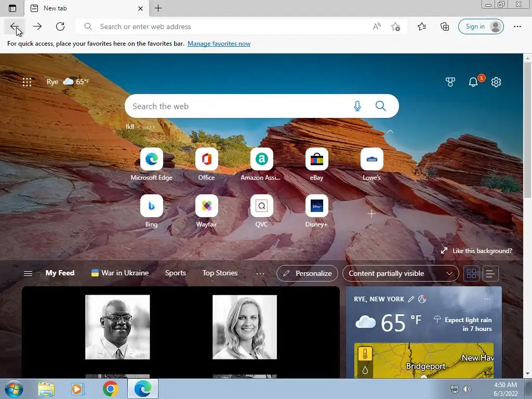This screenshot has height=399, width=532.
Task: Go back using the browser Back arrow
Action: tap(15, 26)
